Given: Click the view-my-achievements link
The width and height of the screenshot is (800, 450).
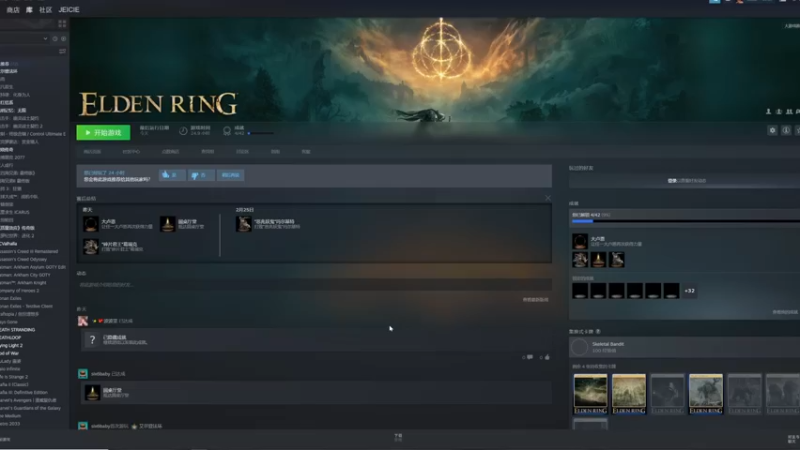Looking at the screenshot, I should coord(785,312).
